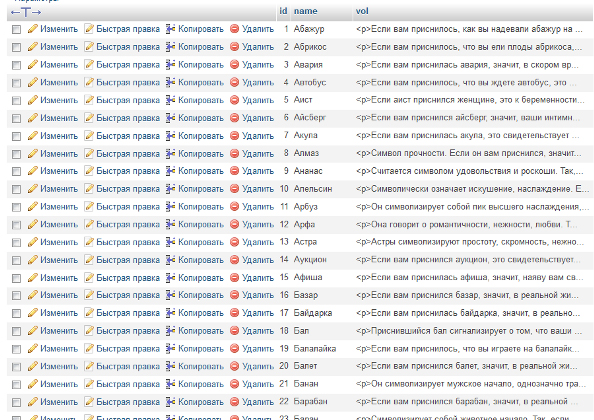Click the name cell Балалайка

point(315,348)
